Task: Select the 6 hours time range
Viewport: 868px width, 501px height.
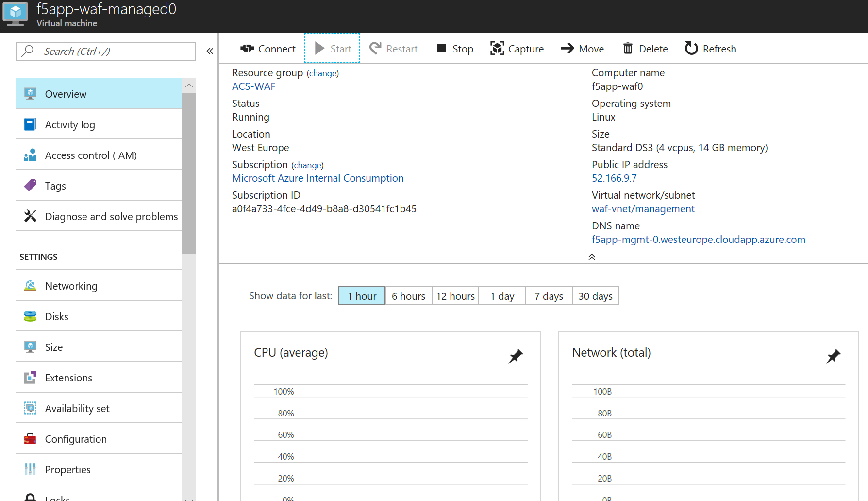Action: click(408, 296)
